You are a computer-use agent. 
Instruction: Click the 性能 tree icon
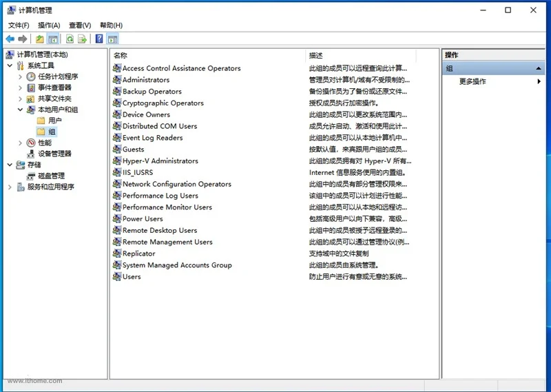click(31, 143)
